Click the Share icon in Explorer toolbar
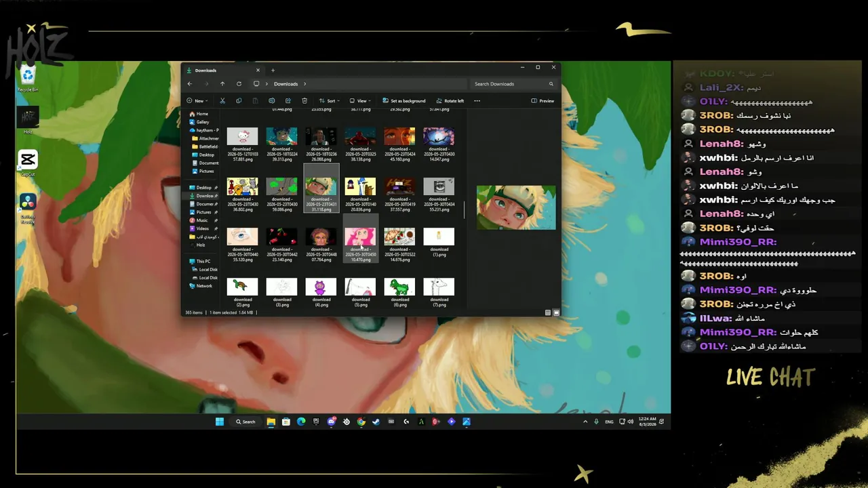 pyautogui.click(x=288, y=101)
